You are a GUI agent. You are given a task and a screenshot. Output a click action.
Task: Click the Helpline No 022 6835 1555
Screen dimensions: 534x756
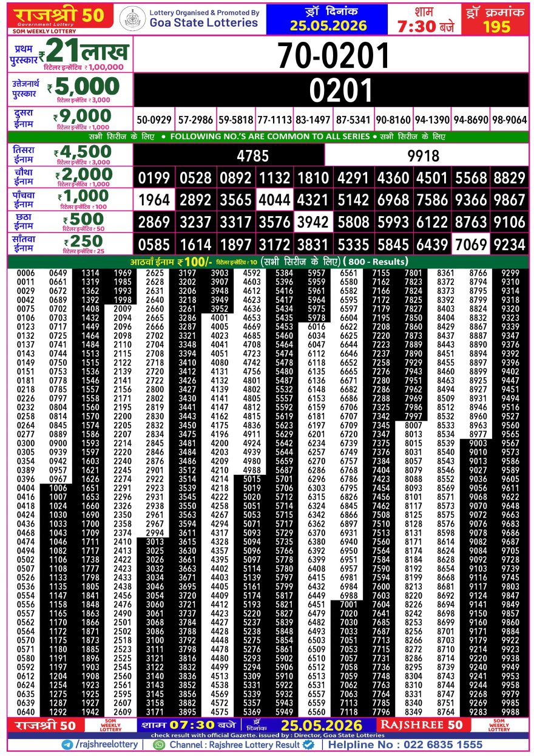[405, 744]
